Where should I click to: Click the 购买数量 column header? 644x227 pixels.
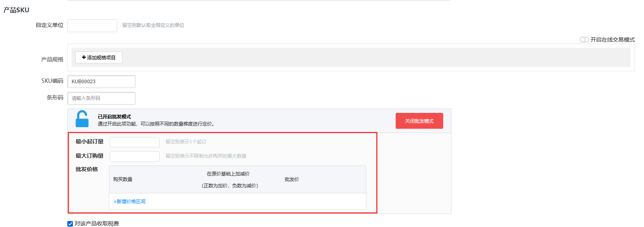tap(123, 179)
